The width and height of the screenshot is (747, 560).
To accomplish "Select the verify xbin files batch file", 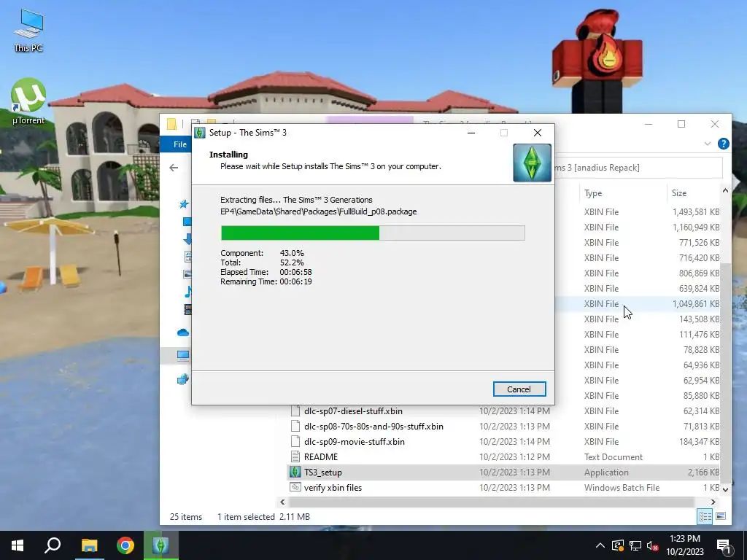I will click(x=333, y=487).
